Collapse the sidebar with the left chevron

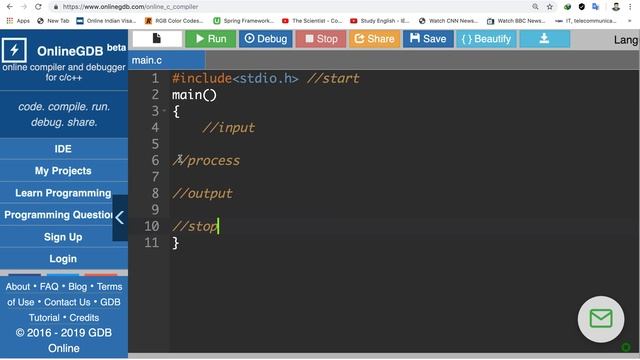coord(120,218)
